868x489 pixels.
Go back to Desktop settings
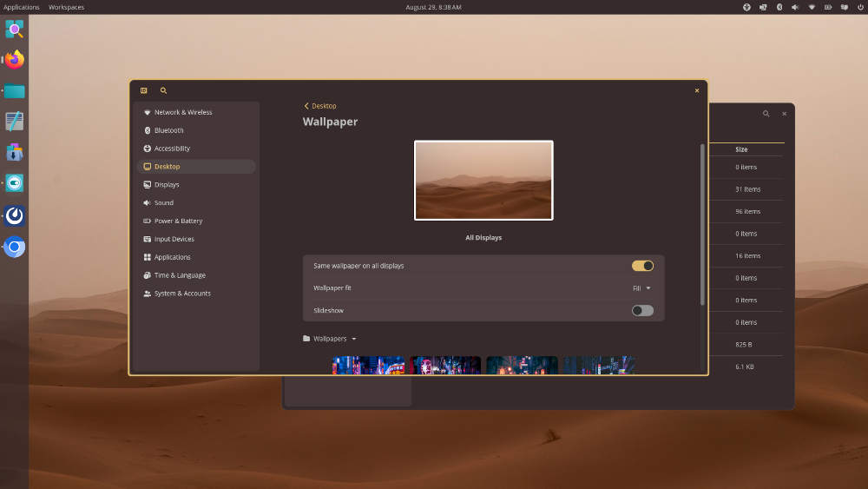(x=319, y=106)
